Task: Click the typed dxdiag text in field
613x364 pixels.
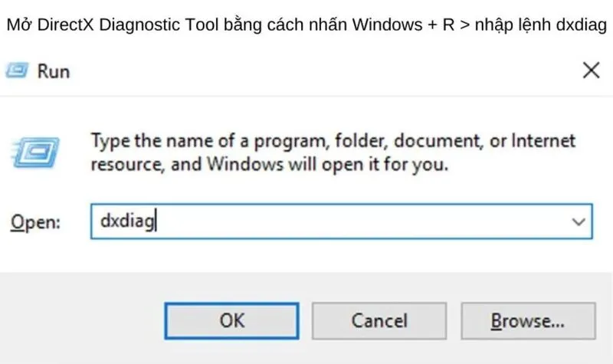Action: (x=127, y=221)
